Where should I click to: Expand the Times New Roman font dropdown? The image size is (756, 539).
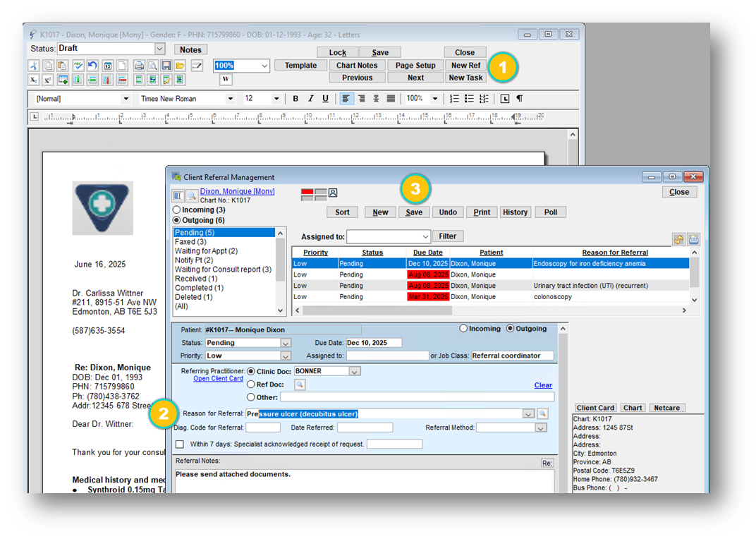230,99
